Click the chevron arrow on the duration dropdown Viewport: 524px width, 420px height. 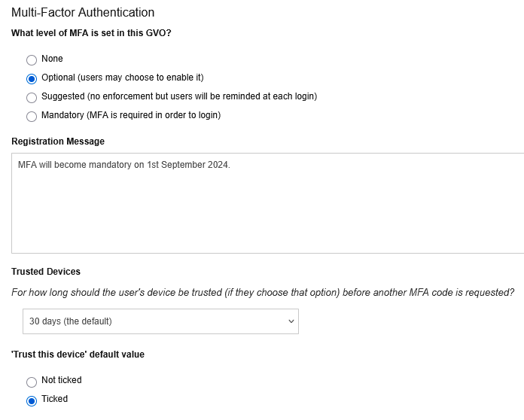[x=291, y=321]
